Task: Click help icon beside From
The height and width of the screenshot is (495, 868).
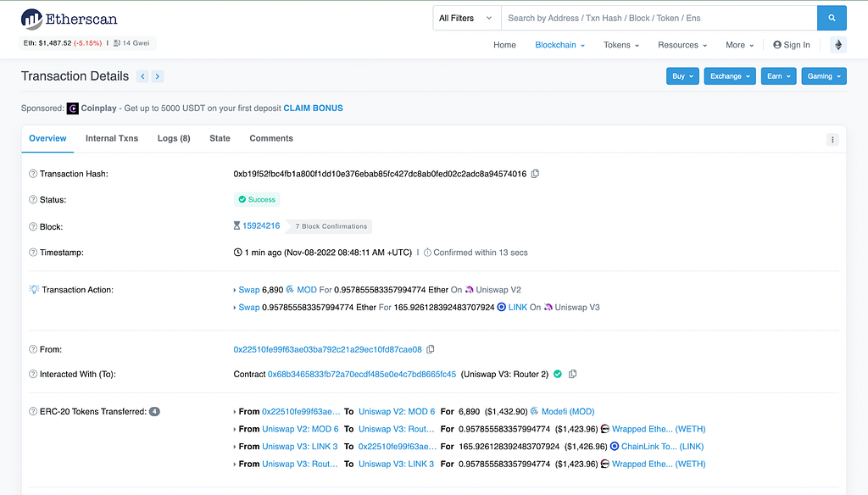Action: click(33, 349)
